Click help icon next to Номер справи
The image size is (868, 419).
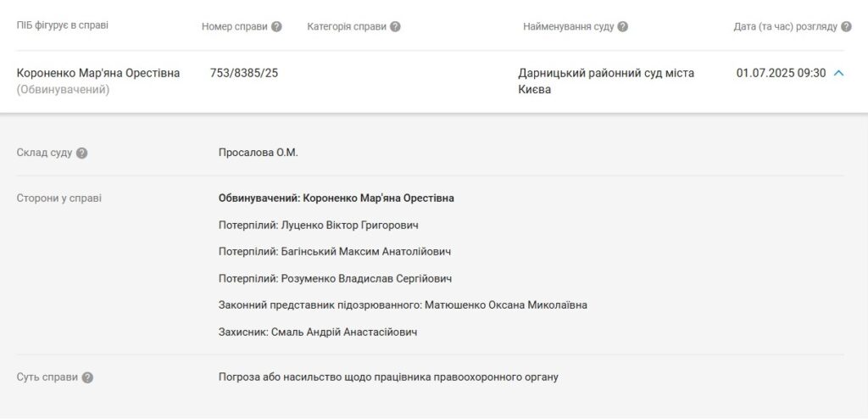[x=276, y=26]
